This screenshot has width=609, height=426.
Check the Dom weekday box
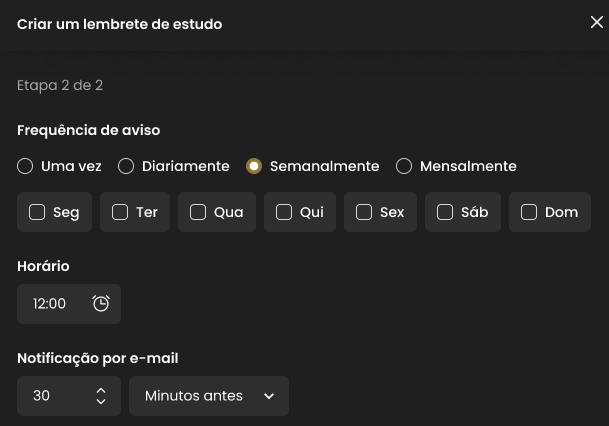point(529,212)
